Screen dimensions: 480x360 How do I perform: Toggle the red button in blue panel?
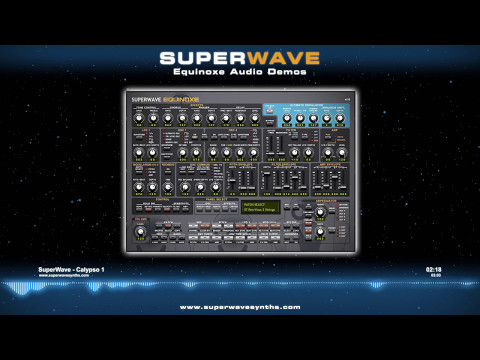269,111
